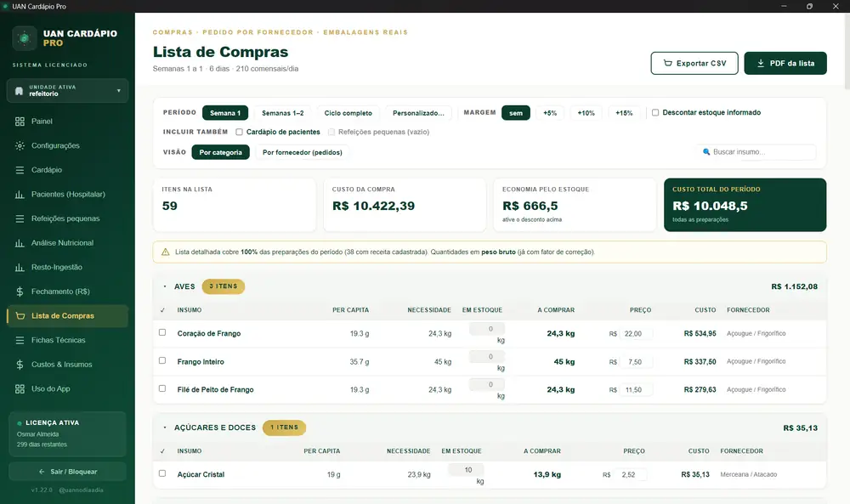The image size is (850, 504).
Task: Click the Fichas Técnicas list icon
Action: (20, 340)
